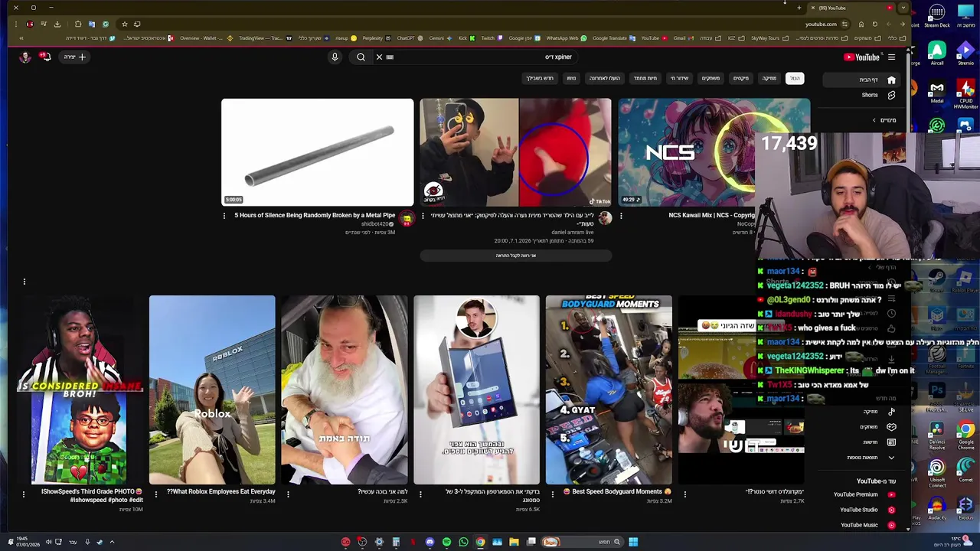Viewport: 980px width, 551px height.
Task: Open options for Roblox Employees short
Action: [x=155, y=494]
